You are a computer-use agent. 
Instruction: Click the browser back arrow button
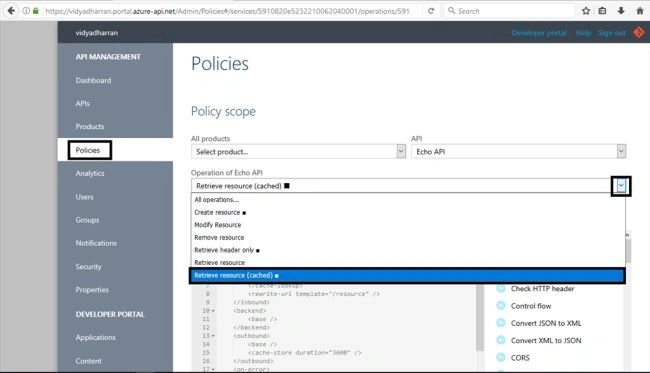click(x=11, y=11)
